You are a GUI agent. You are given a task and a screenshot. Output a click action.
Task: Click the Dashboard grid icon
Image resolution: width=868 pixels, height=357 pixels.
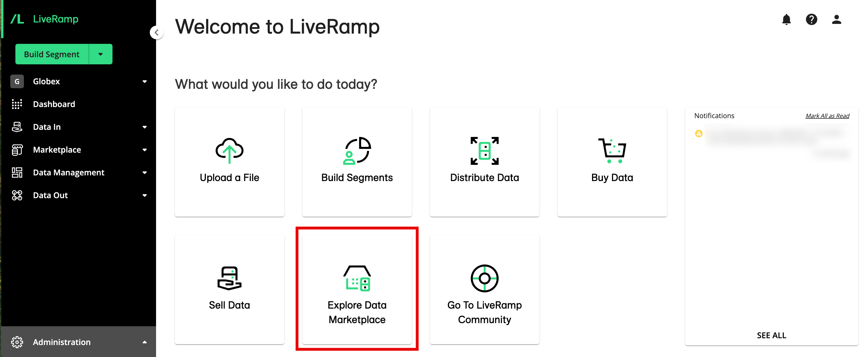pos(17,104)
